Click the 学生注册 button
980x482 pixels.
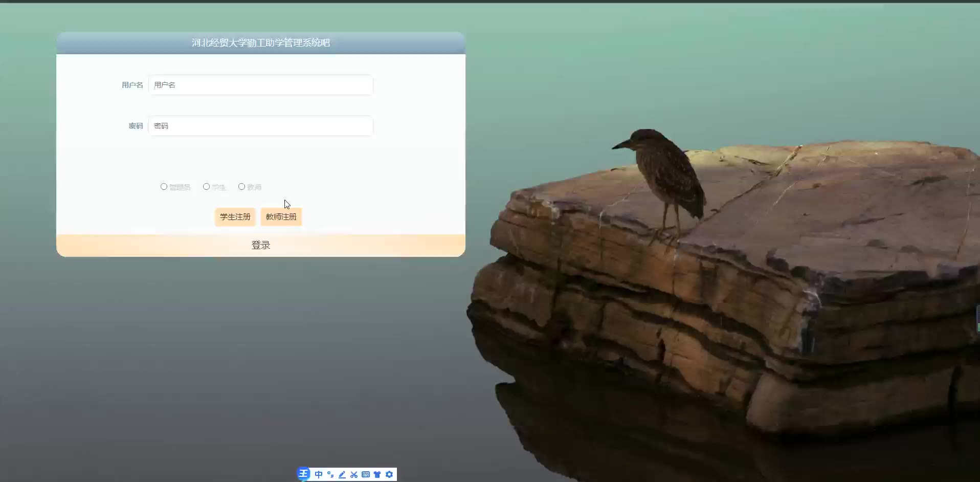[235, 217]
